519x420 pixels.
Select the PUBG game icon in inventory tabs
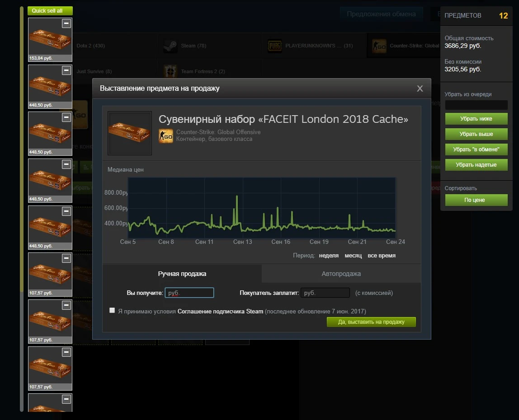(275, 46)
